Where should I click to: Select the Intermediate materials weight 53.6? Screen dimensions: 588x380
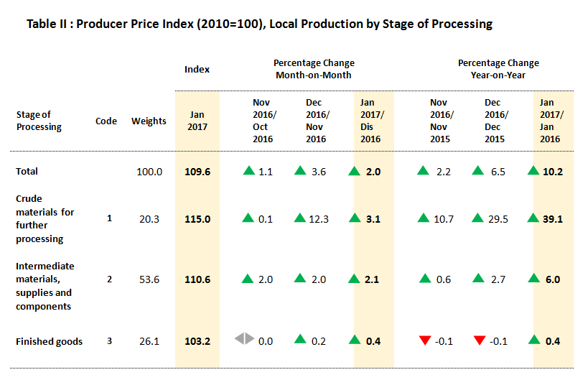(x=149, y=279)
